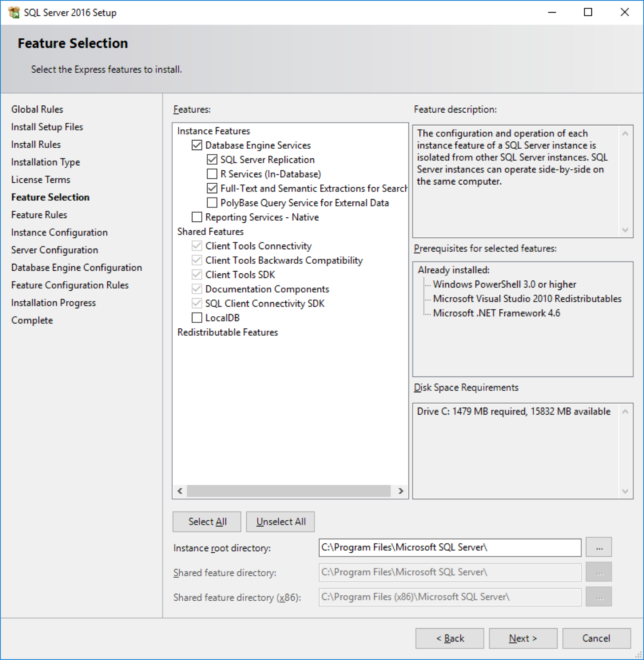Go to the next setup step
The width and height of the screenshot is (644, 660).
(523, 638)
